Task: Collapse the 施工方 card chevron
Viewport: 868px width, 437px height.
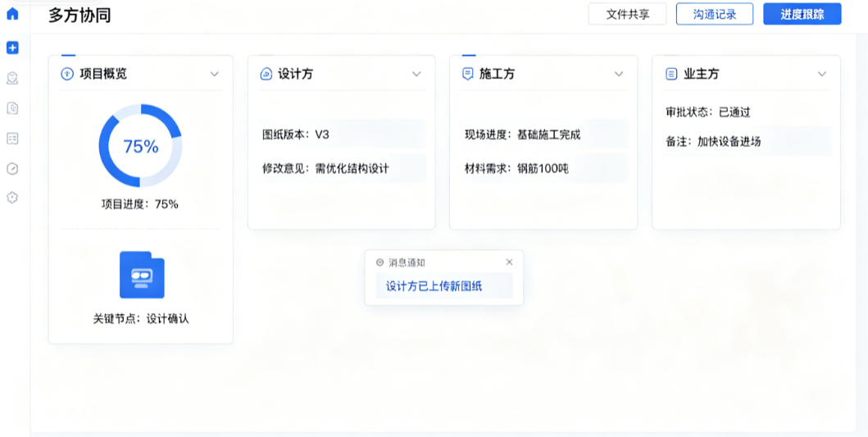Action: click(x=619, y=75)
